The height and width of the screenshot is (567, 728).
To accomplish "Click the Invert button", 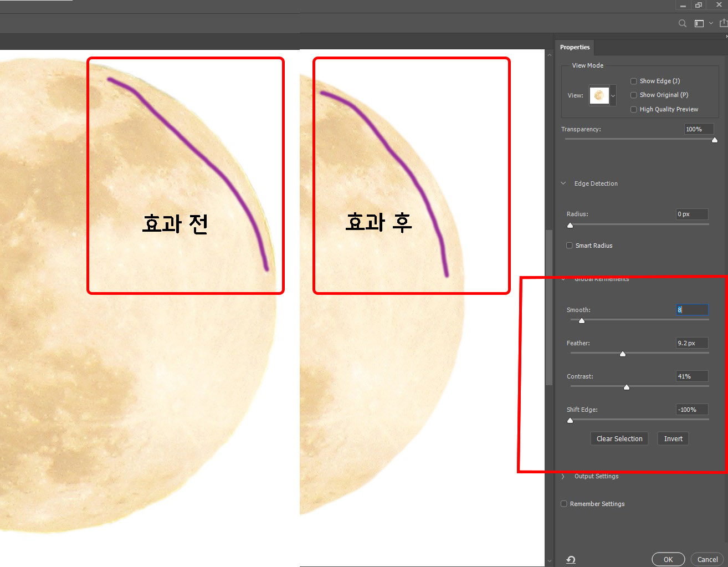I will pos(673,438).
